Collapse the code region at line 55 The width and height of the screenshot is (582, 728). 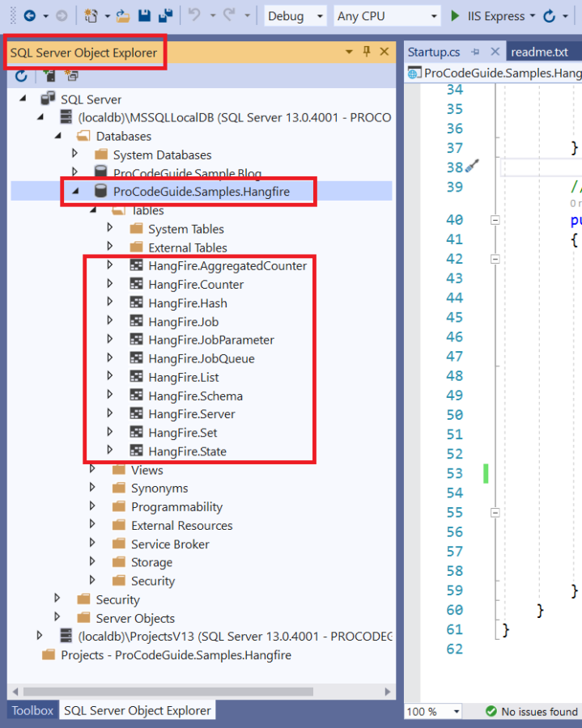click(x=495, y=513)
